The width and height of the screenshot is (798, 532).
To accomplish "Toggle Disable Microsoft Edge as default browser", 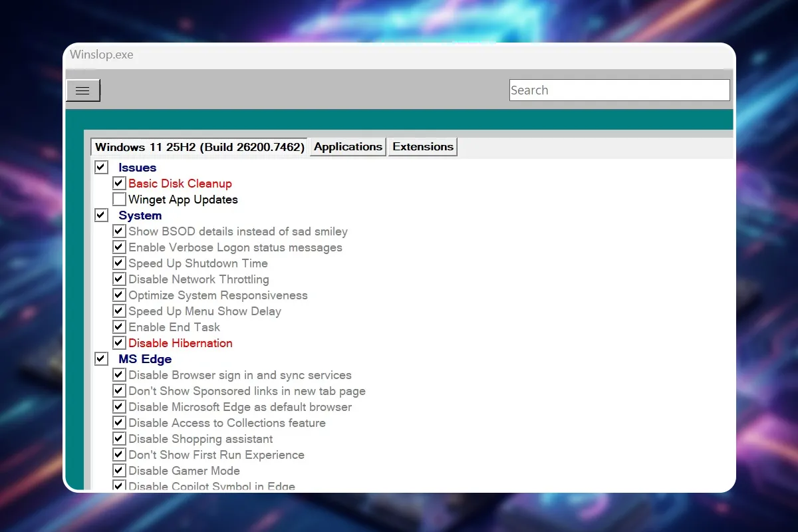I will click(118, 406).
